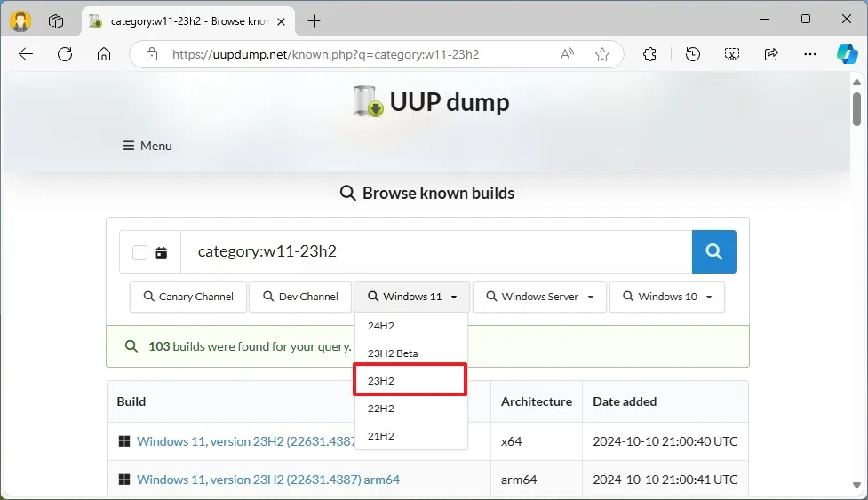Open the browser history icon
The width and height of the screenshot is (868, 500).
coord(693,54)
